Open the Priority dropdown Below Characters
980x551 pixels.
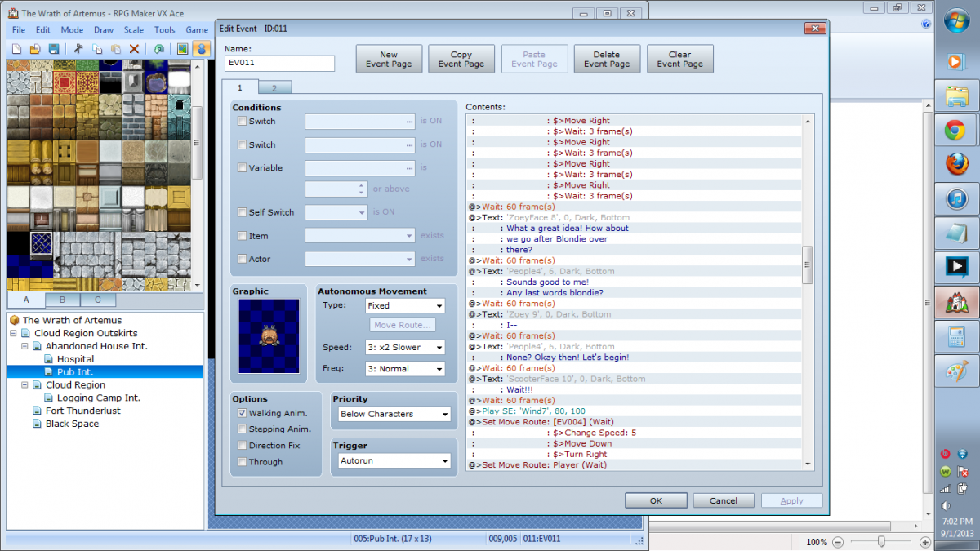pyautogui.click(x=394, y=414)
